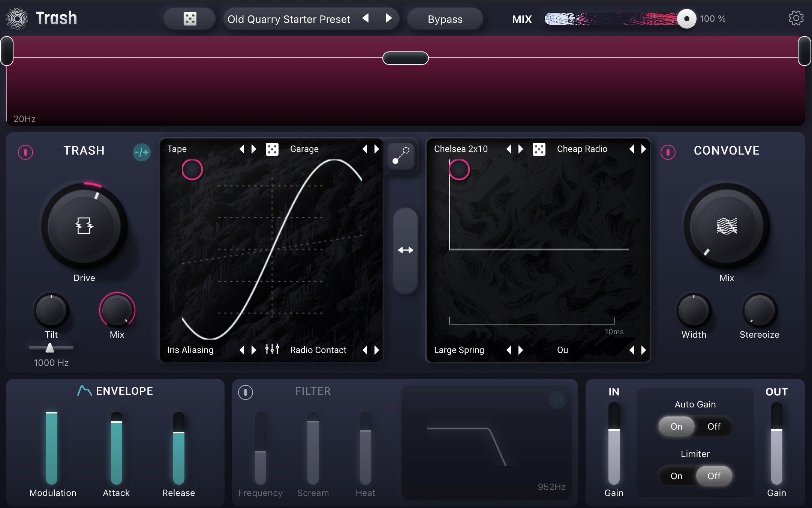Click the Tilt frequency slider triangle
Image resolution: width=812 pixels, height=508 pixels.
(x=49, y=348)
